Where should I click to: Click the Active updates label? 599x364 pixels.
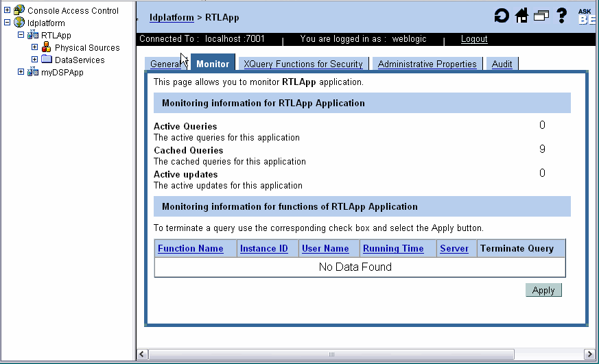(186, 174)
